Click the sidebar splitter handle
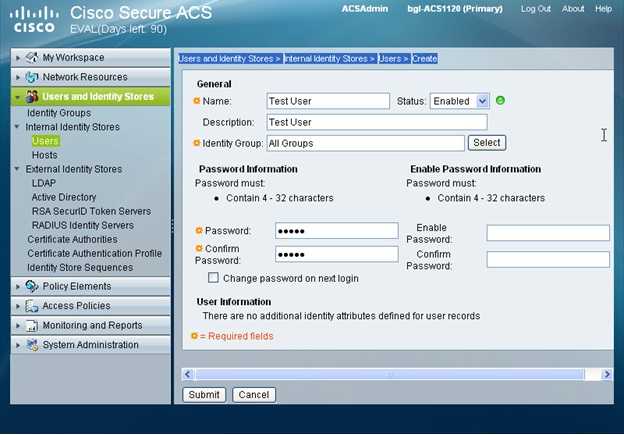Viewport: 624px width, 435px height. (172, 226)
